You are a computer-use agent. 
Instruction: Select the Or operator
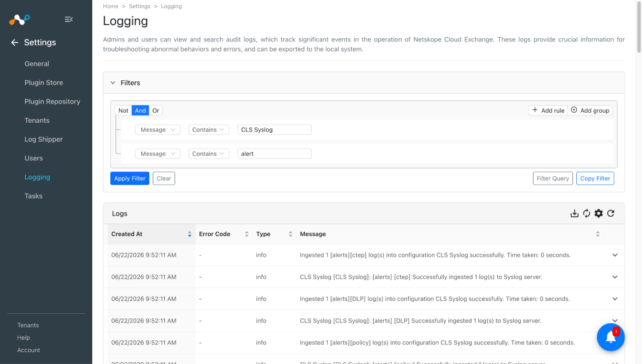click(155, 110)
